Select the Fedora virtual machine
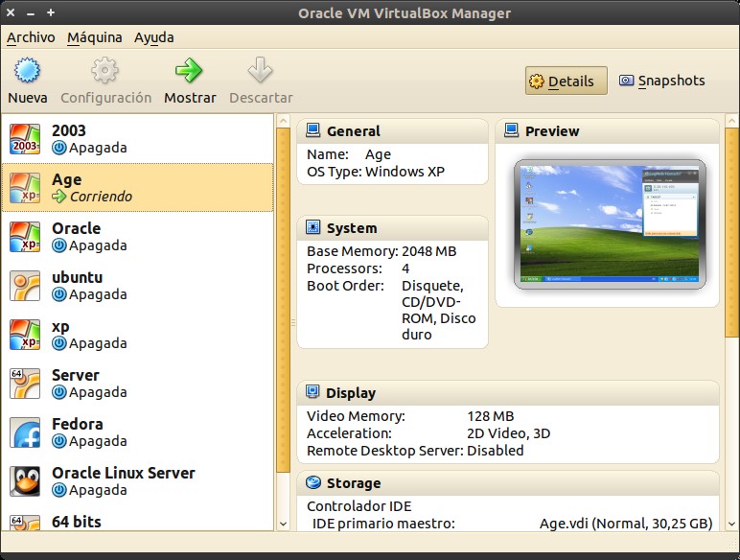Viewport: 740px width, 560px height. click(x=138, y=432)
